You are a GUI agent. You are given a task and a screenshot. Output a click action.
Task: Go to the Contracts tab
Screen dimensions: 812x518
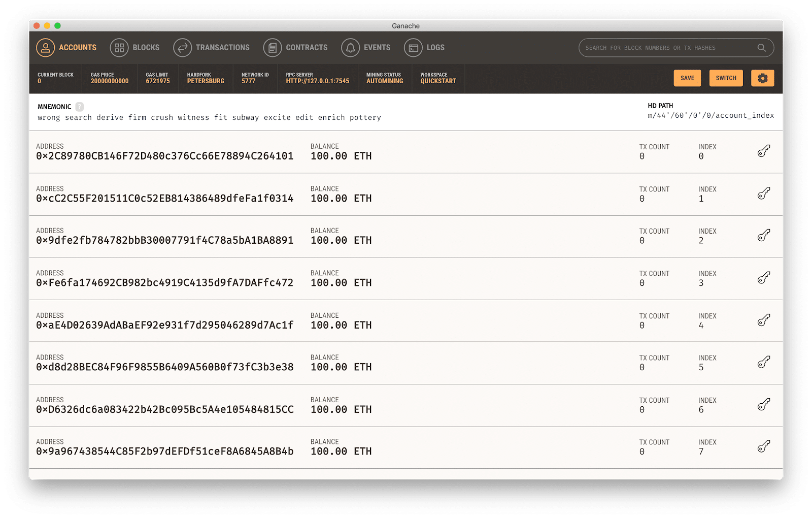296,48
